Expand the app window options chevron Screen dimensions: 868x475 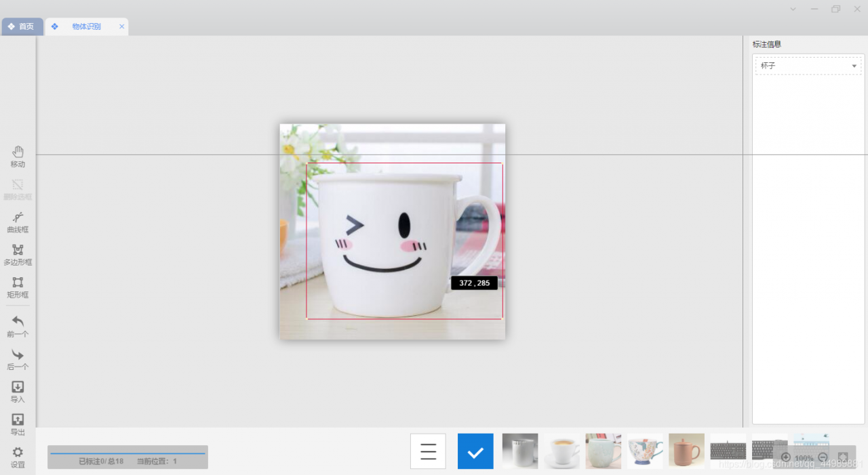coord(792,9)
